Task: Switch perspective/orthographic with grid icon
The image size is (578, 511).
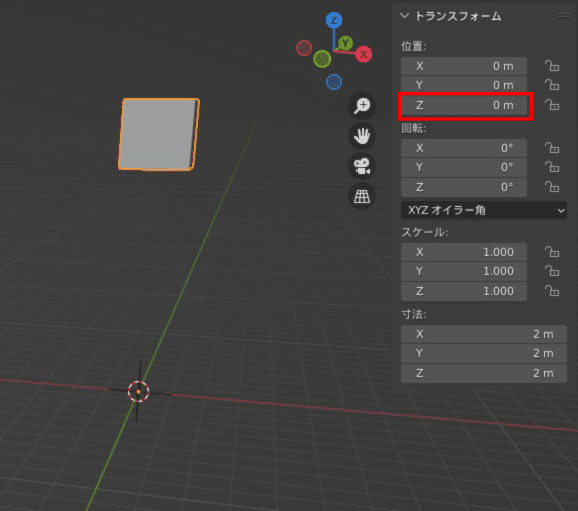Action: [x=362, y=196]
